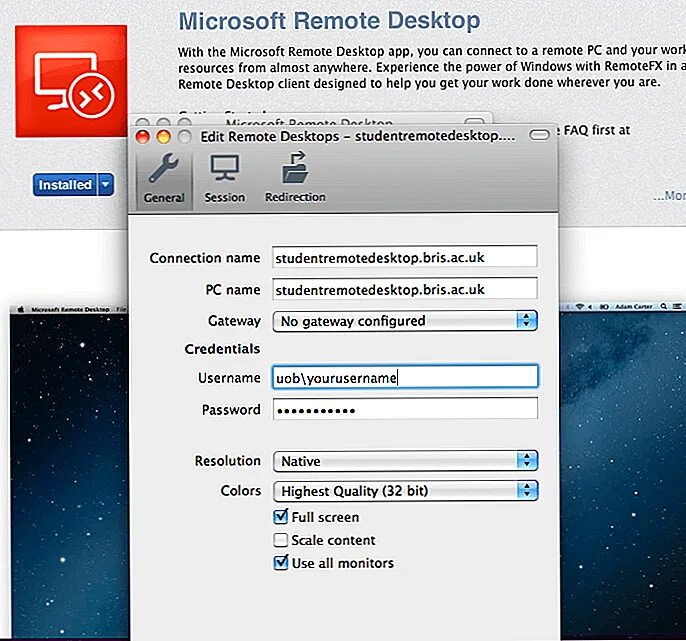The image size is (686, 641).
Task: Click the Installed button
Action: (65, 185)
